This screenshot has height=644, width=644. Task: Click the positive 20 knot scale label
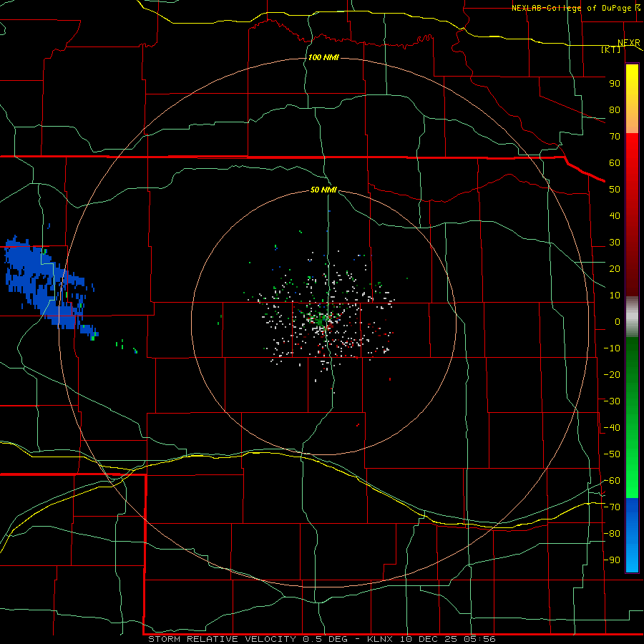[615, 269]
